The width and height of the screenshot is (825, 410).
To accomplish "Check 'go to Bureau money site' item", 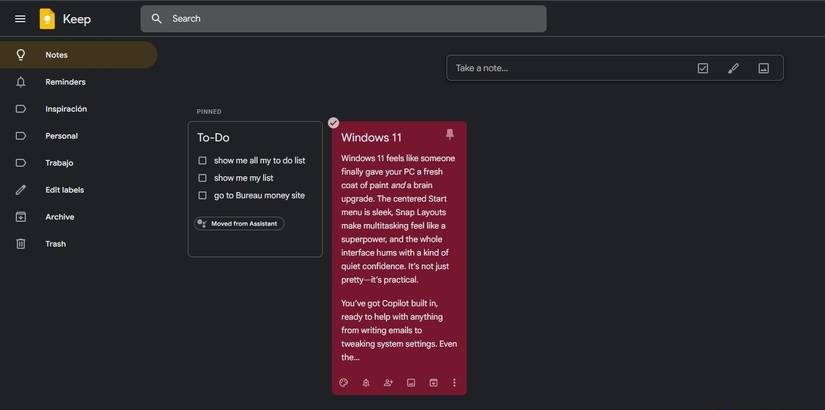I will [202, 195].
